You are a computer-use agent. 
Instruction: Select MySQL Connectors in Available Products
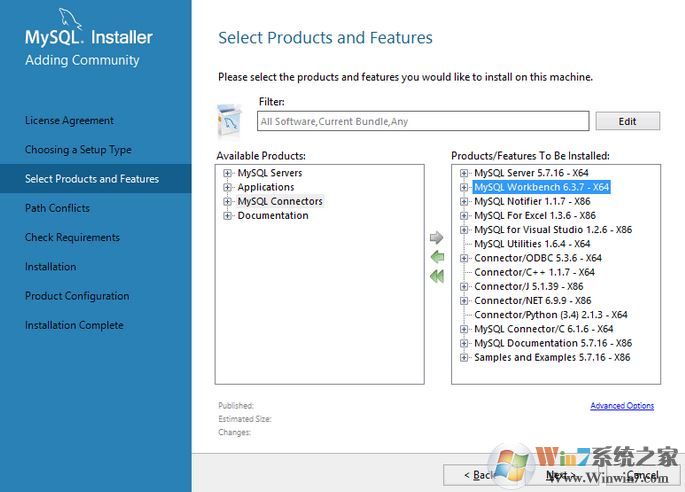pos(280,201)
